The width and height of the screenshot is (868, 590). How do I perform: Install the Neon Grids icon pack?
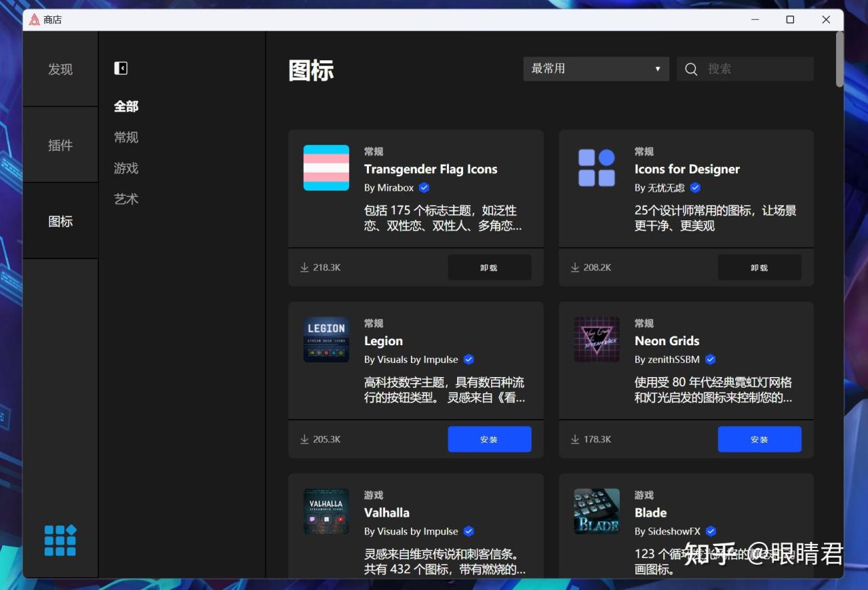(759, 439)
